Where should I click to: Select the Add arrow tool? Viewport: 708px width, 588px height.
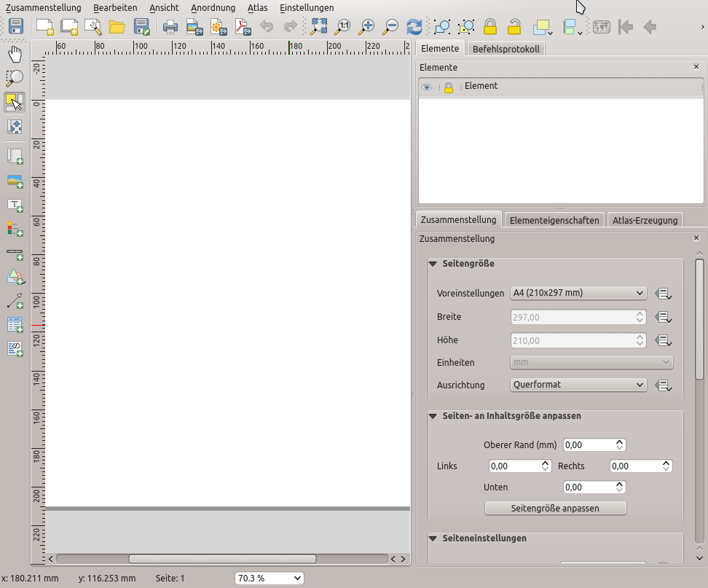click(15, 300)
